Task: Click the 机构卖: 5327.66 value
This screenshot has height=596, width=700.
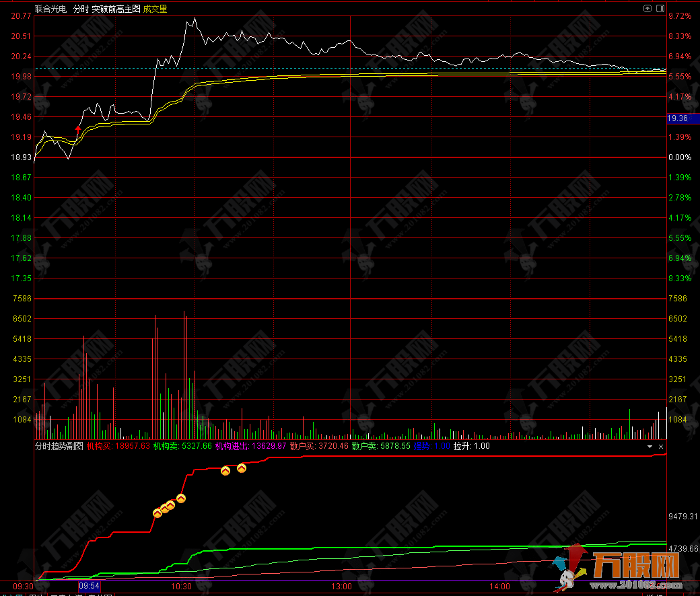Action: click(182, 446)
